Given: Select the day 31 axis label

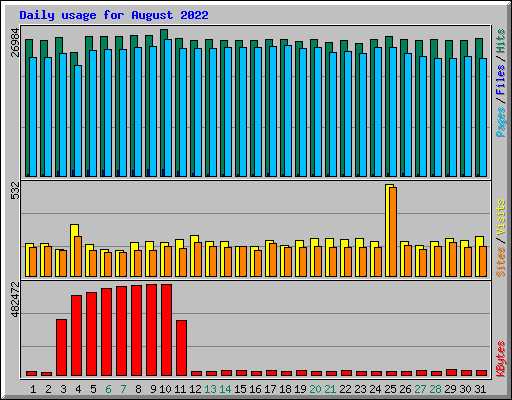Looking at the screenshot, I should 480,389.
